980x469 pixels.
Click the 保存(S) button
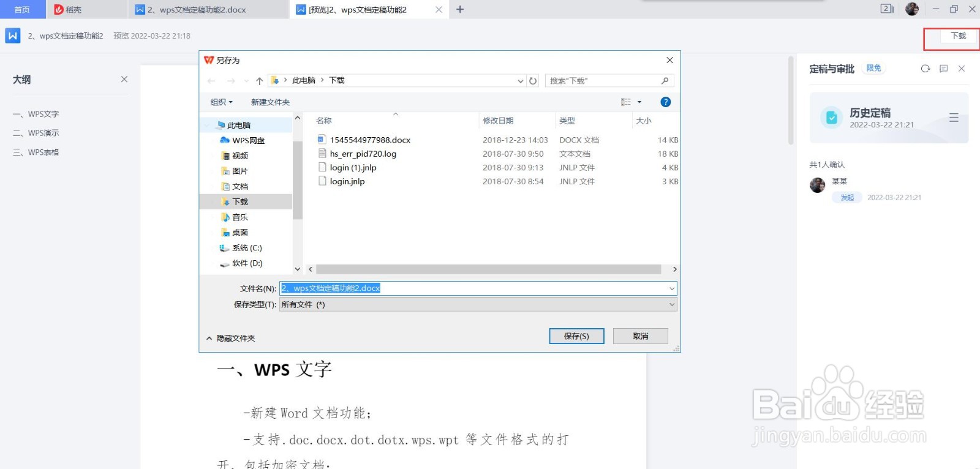(576, 336)
